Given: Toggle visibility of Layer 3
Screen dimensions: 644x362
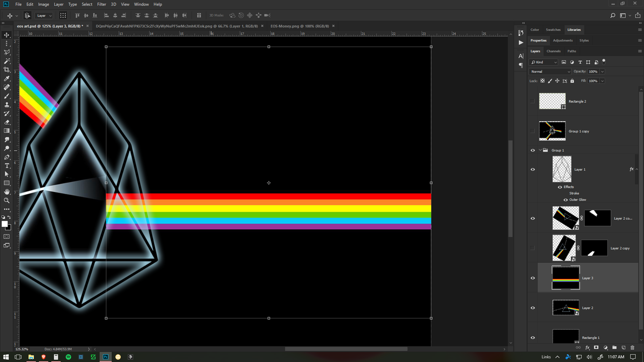Looking at the screenshot, I should click(x=533, y=278).
